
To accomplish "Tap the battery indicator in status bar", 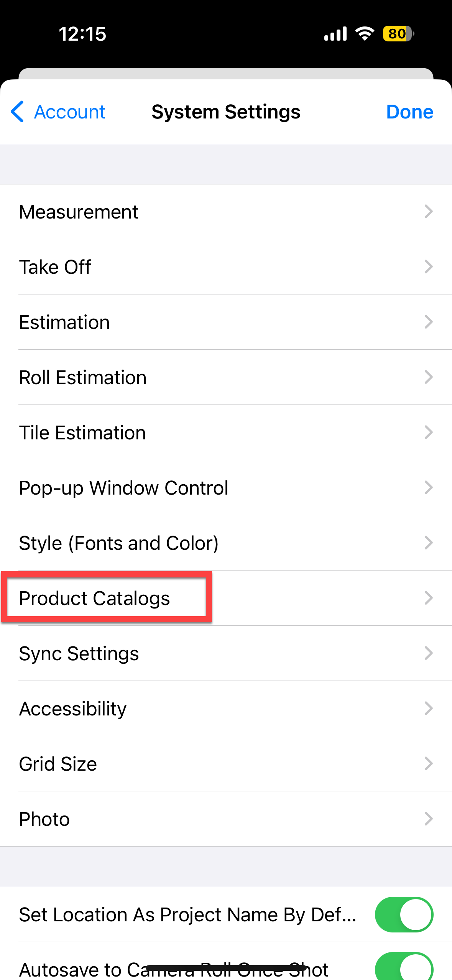I will click(398, 34).
